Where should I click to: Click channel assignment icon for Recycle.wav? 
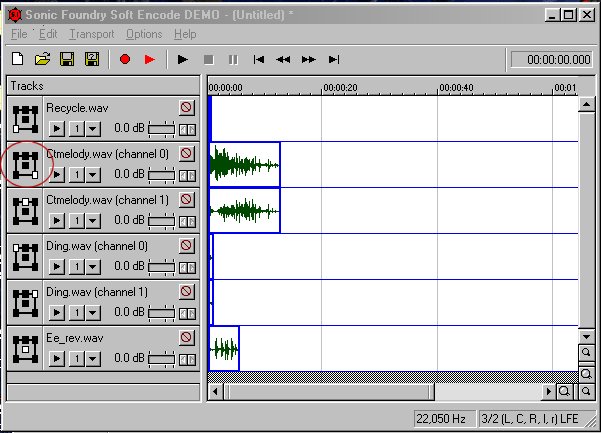click(x=26, y=118)
